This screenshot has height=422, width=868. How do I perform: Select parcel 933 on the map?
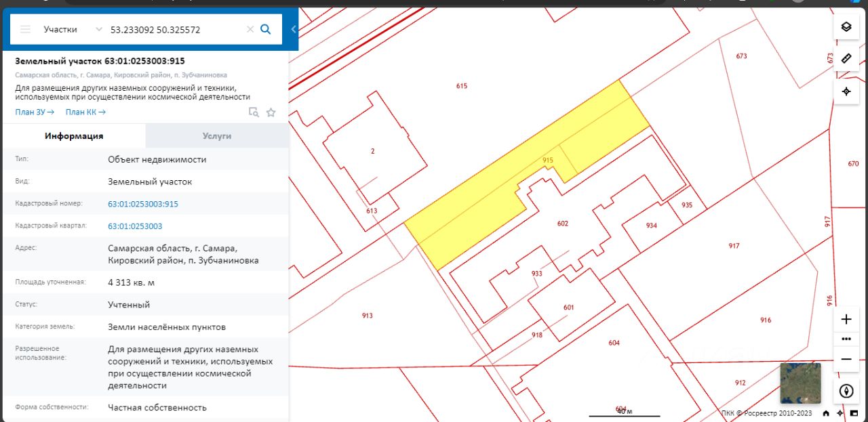(536, 274)
